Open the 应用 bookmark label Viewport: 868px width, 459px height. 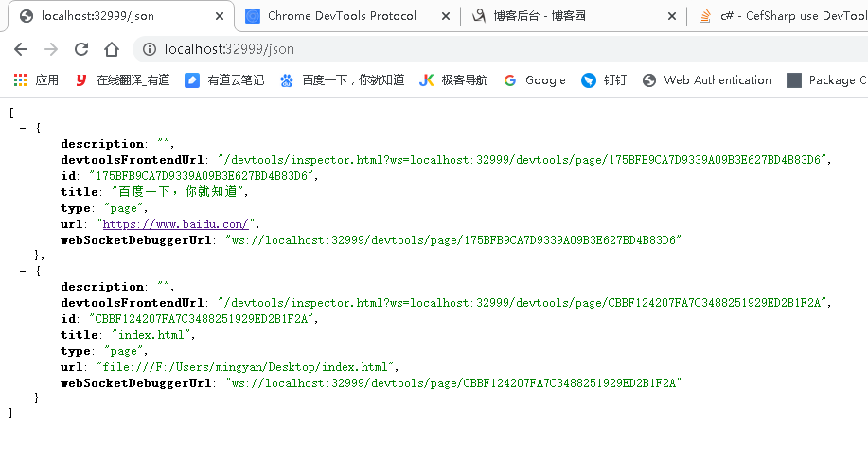click(x=47, y=80)
